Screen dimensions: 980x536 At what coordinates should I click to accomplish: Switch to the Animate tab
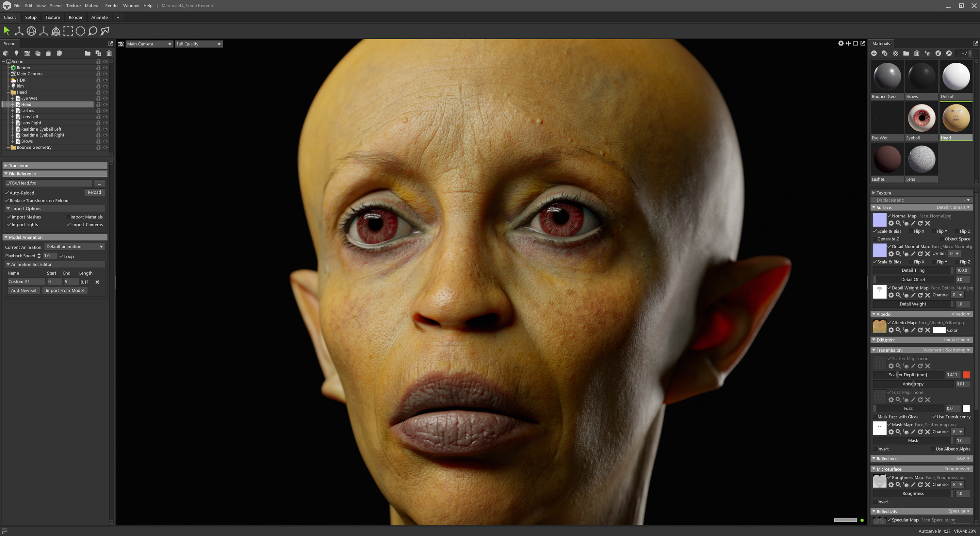99,17
